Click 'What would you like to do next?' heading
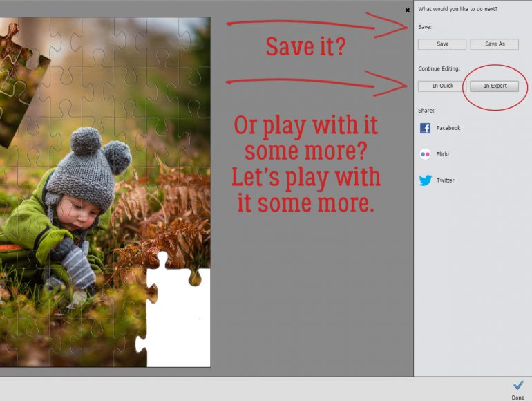532x401 pixels. [x=457, y=9]
